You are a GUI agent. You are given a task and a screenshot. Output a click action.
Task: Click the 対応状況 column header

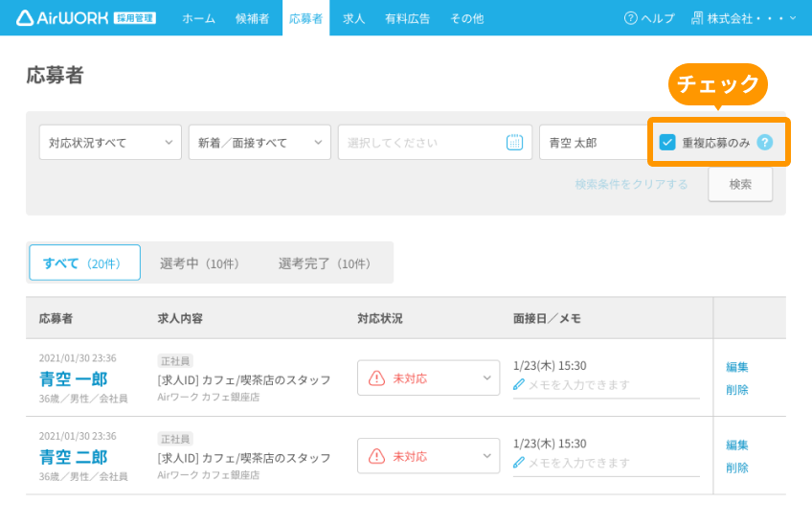coord(379,318)
